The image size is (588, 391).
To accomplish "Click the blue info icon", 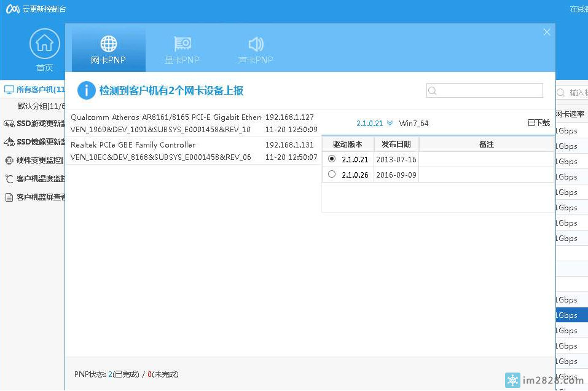I will [x=86, y=90].
